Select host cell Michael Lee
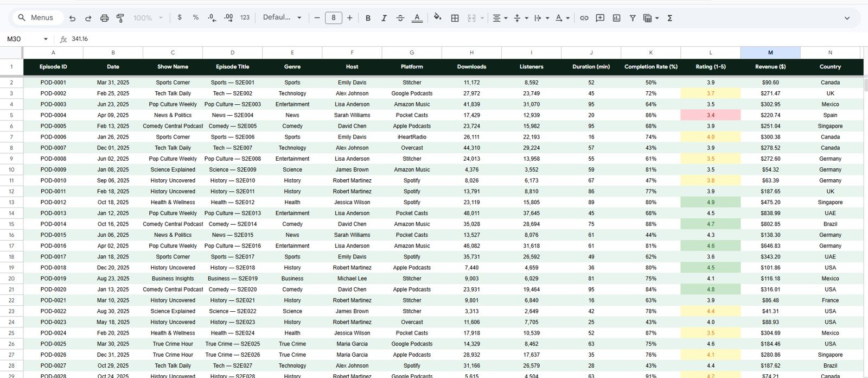 [352, 279]
